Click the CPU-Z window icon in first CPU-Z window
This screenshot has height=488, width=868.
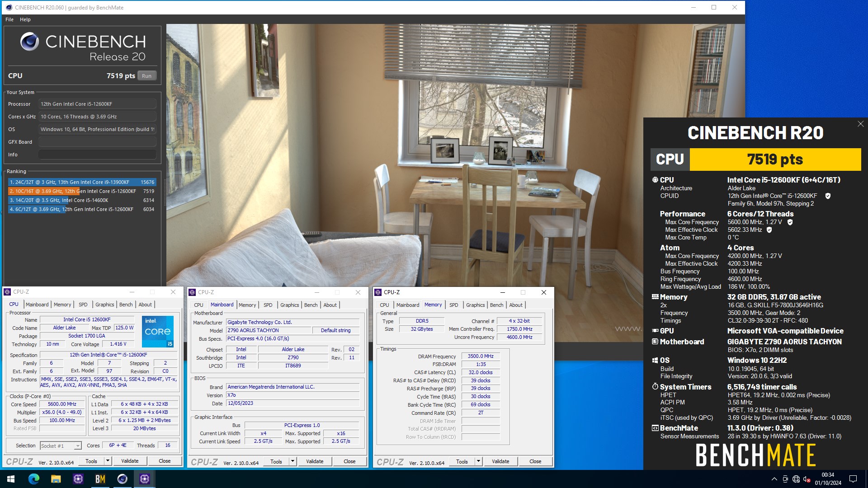7,292
